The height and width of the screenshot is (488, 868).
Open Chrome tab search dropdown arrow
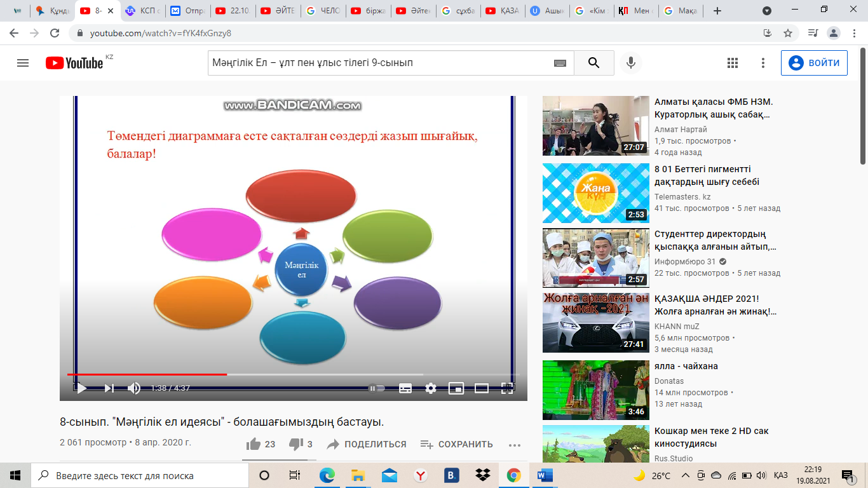coord(766,11)
